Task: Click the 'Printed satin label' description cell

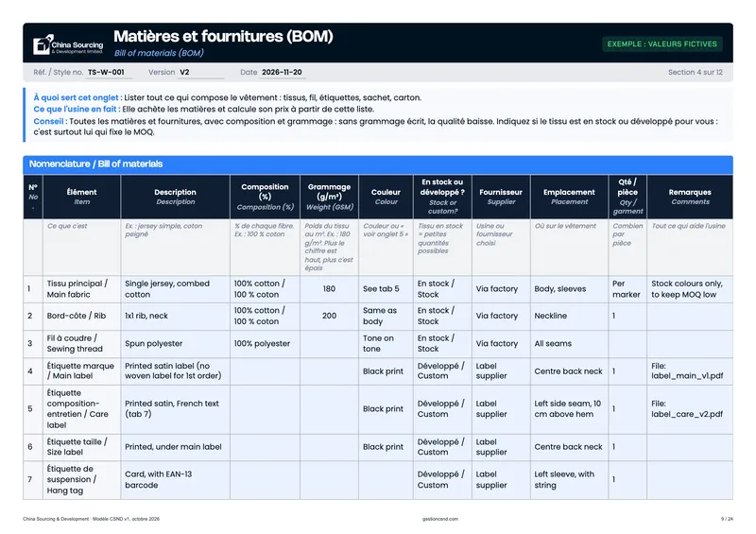Action: pyautogui.click(x=175, y=370)
